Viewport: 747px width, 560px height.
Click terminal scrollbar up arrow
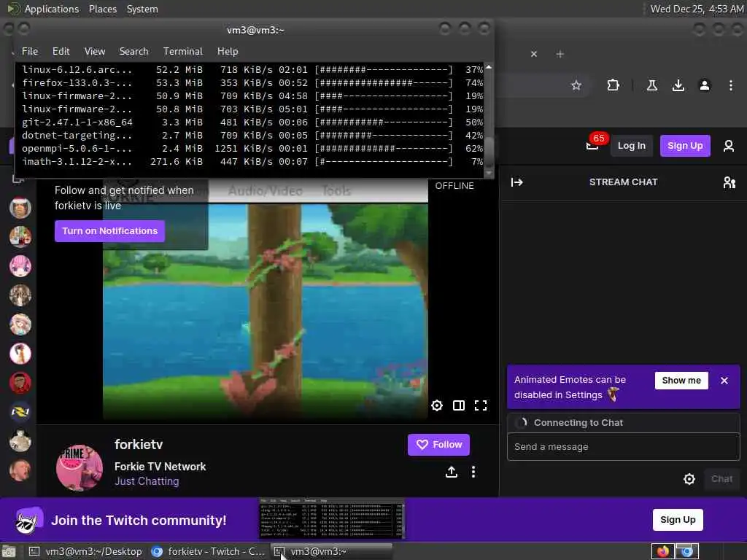pyautogui.click(x=489, y=67)
